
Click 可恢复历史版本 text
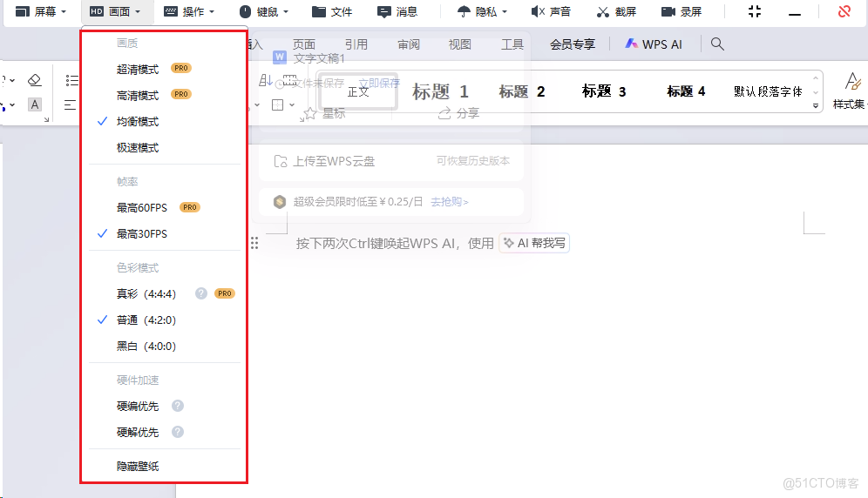click(x=472, y=160)
